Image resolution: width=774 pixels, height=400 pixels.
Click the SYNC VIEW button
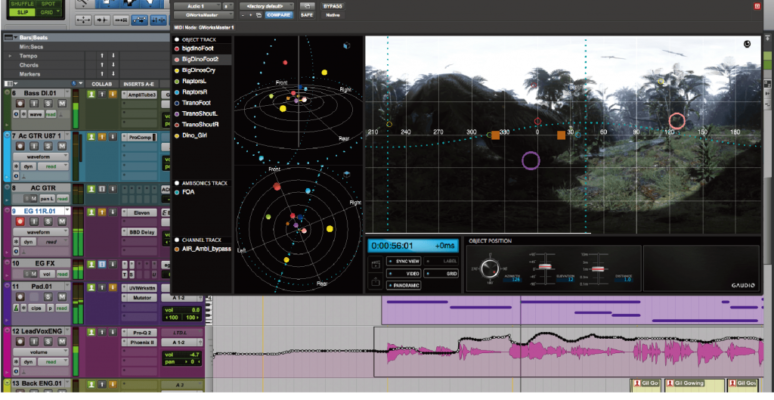[x=406, y=262]
